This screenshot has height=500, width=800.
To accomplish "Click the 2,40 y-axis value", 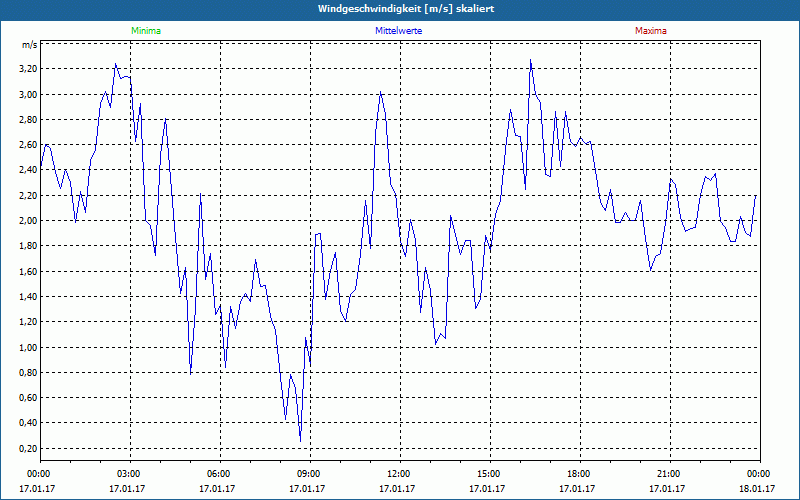I will point(29,170).
